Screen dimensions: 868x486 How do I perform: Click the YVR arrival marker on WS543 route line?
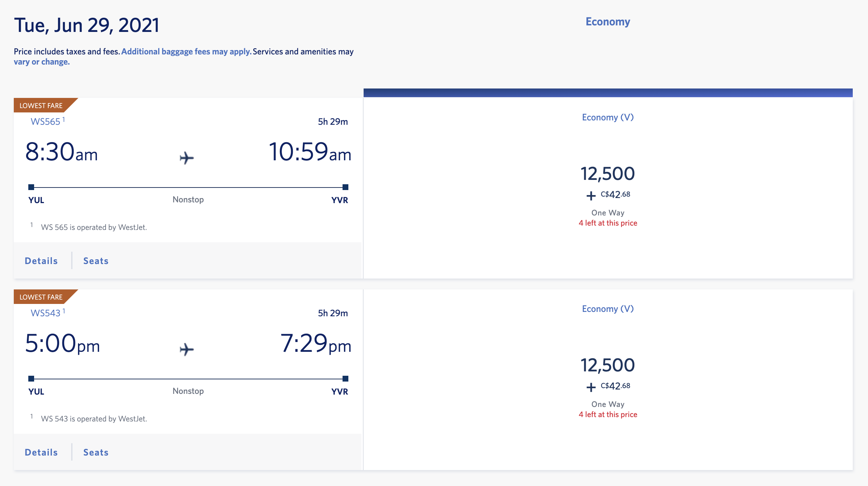click(x=345, y=379)
